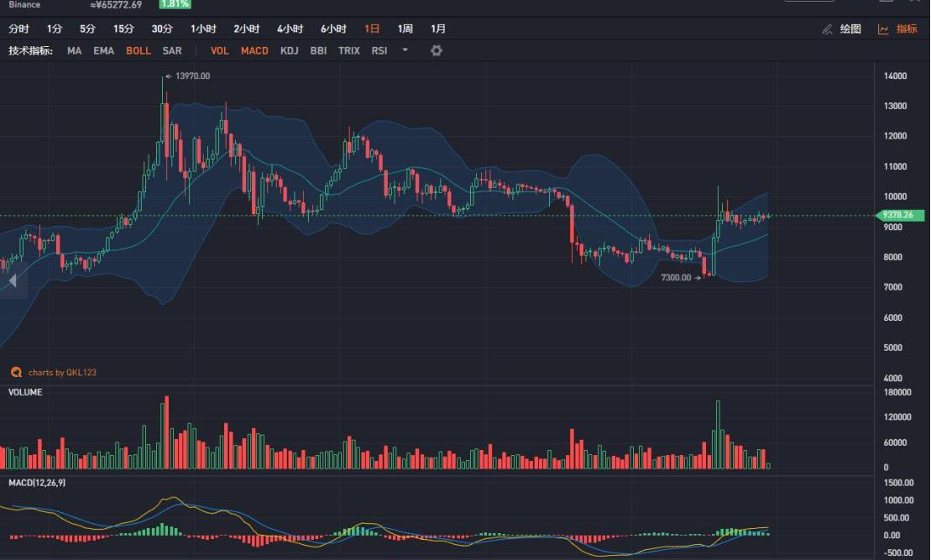Image resolution: width=931 pixels, height=560 pixels.
Task: Toggle the BOLL indicator off
Action: coord(139,50)
